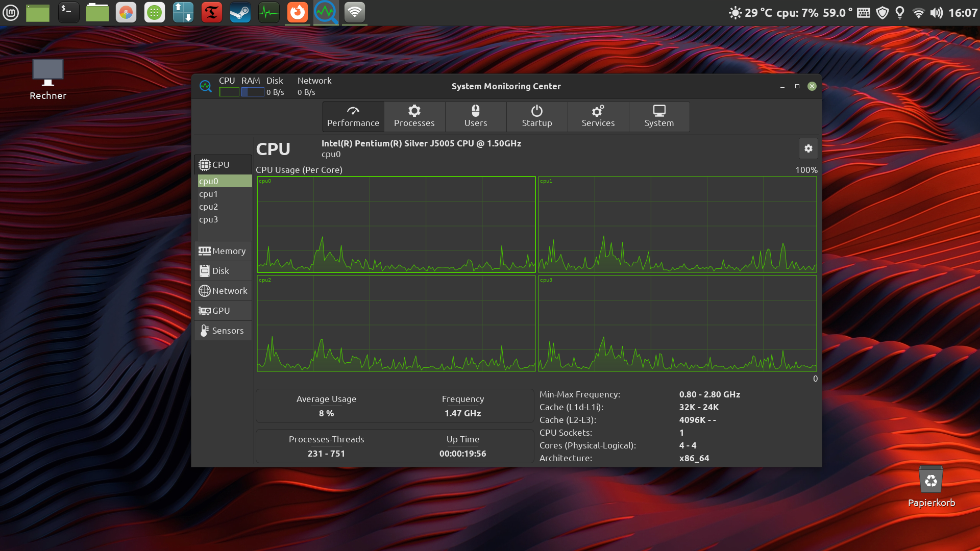Open weather applet showing 29 °C

(750, 13)
